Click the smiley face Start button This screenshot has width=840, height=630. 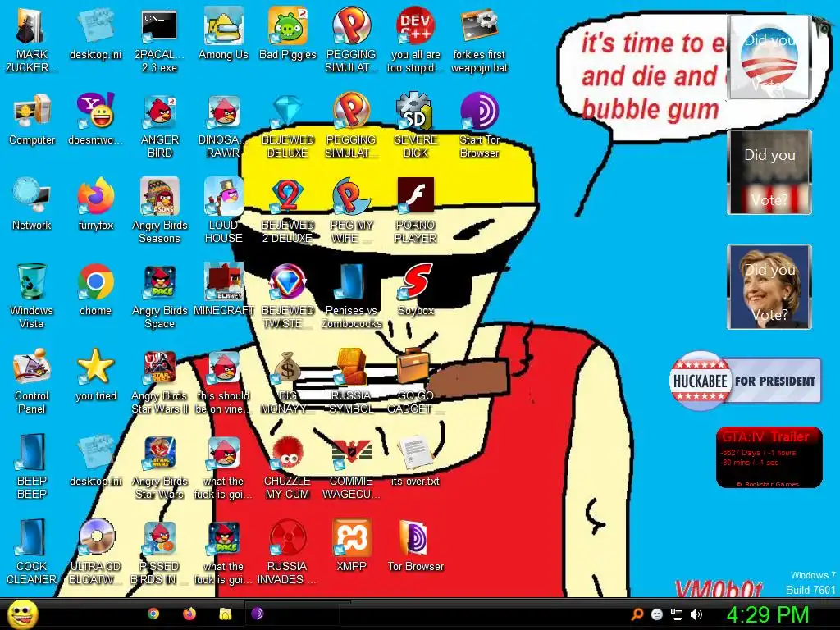tap(22, 614)
